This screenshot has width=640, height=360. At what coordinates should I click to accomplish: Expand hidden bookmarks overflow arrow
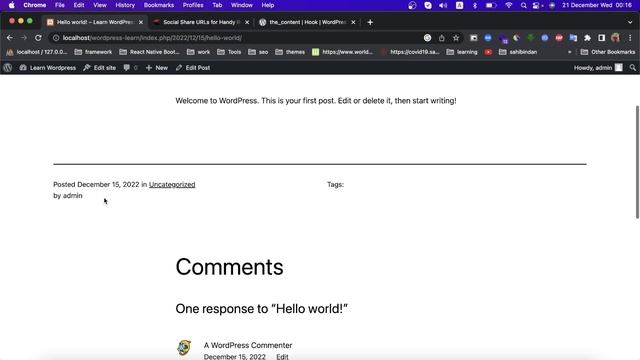click(569, 52)
